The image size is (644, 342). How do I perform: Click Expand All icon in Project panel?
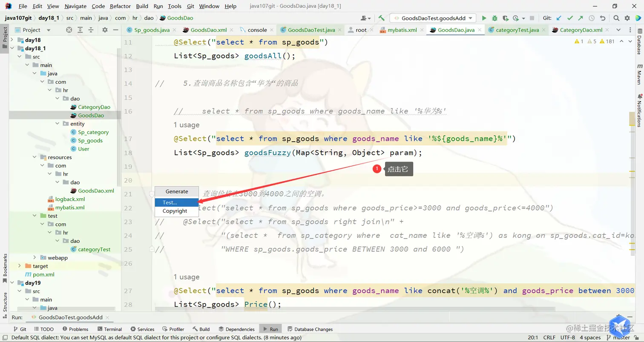pyautogui.click(x=80, y=30)
